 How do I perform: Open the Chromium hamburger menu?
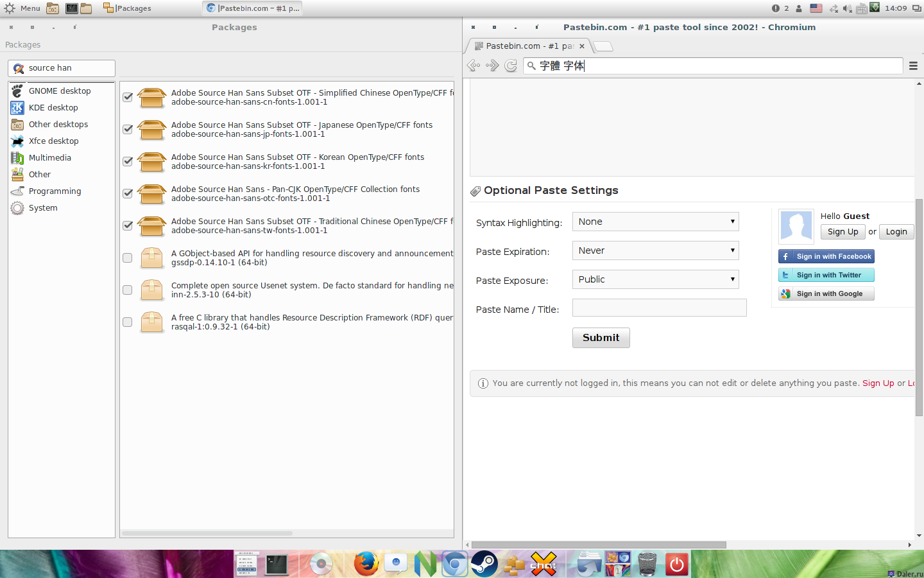click(x=913, y=66)
